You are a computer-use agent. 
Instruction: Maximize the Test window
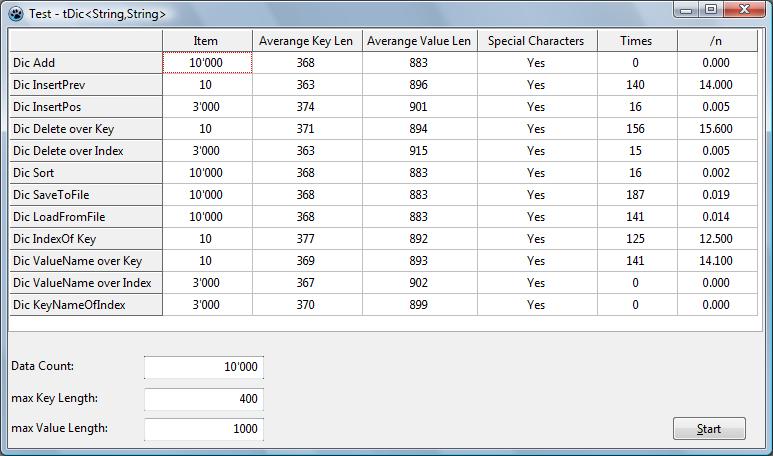point(710,10)
